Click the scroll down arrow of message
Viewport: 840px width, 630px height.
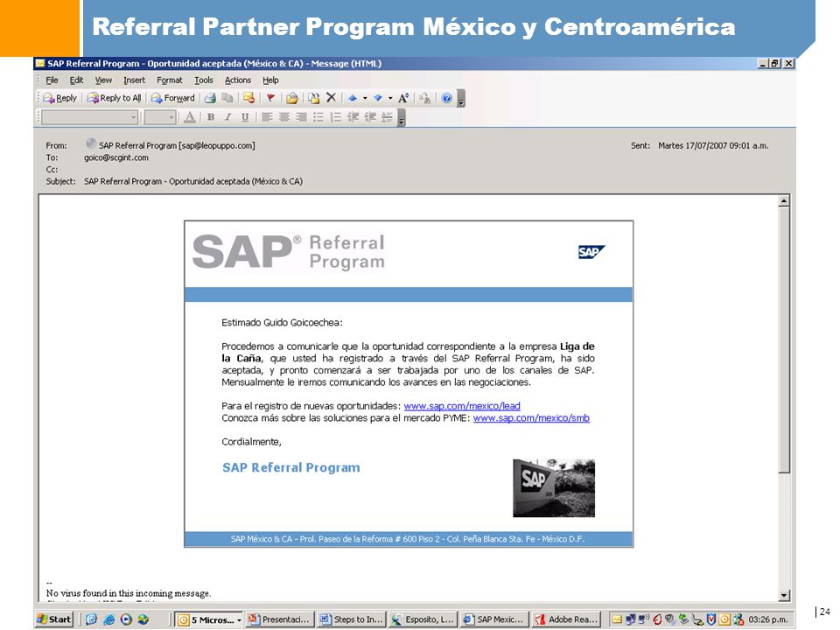coord(784,595)
